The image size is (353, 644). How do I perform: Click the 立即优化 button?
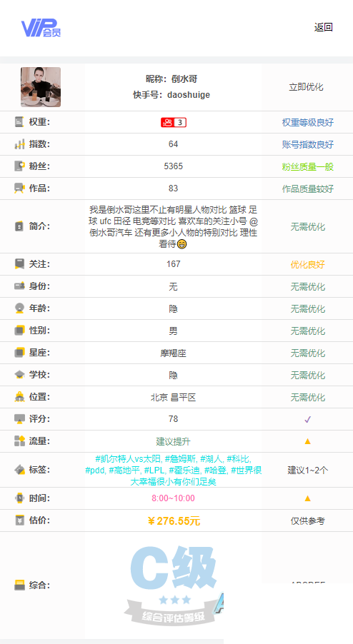coord(306,87)
